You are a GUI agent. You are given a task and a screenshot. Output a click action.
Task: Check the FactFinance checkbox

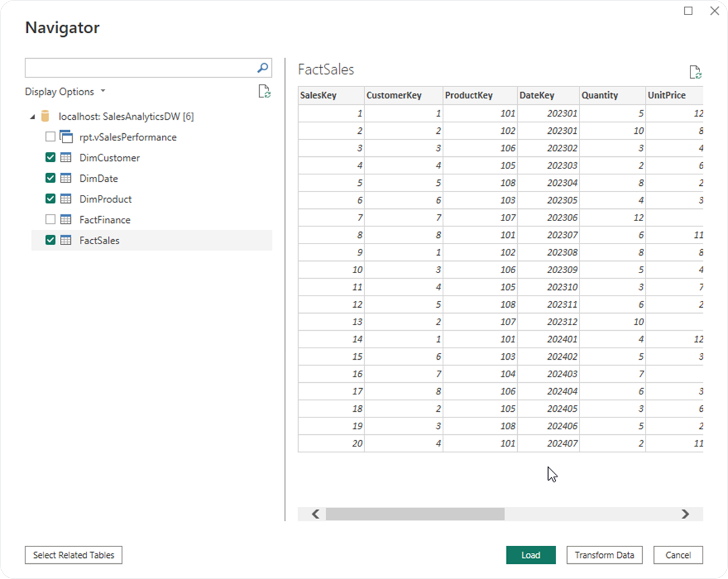coord(51,219)
